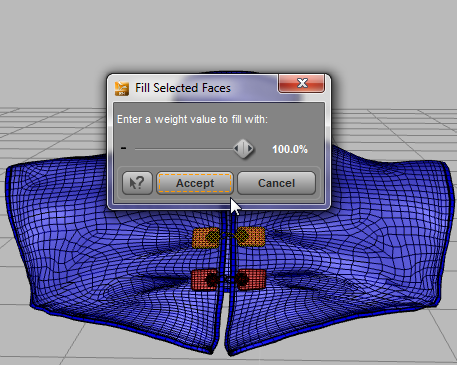Select the right orange clasp faces
The height and width of the screenshot is (365, 457).
(251, 236)
